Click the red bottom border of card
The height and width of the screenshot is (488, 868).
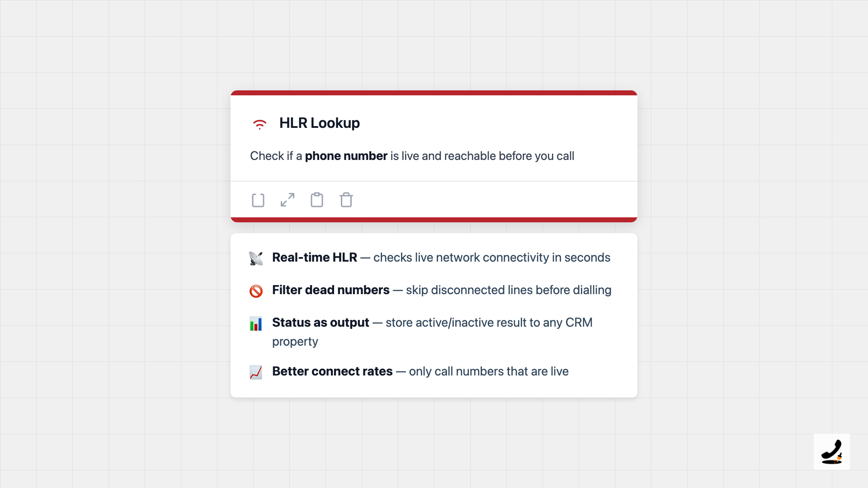click(x=434, y=220)
